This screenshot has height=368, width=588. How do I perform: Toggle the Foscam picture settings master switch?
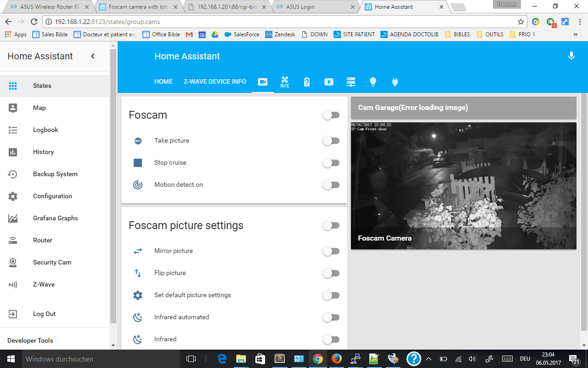pos(331,225)
